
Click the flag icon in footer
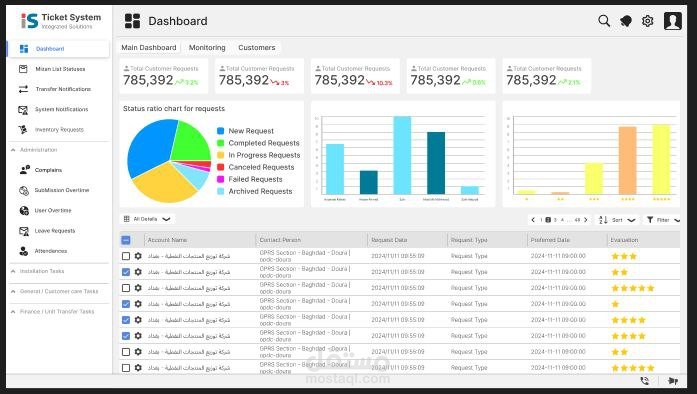673,381
